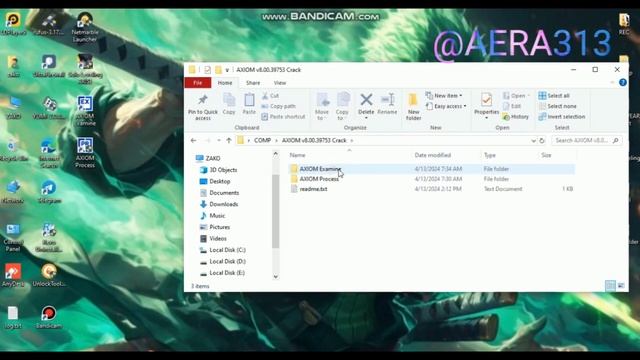Open the Open button dropdown
The image size is (640, 360).
pyautogui.click(x=529, y=96)
